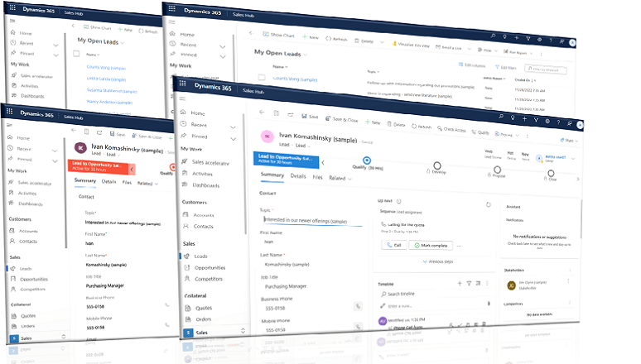The height and width of the screenshot is (364, 641).
Task: Click the Edit columns icon
Action: [x=461, y=65]
